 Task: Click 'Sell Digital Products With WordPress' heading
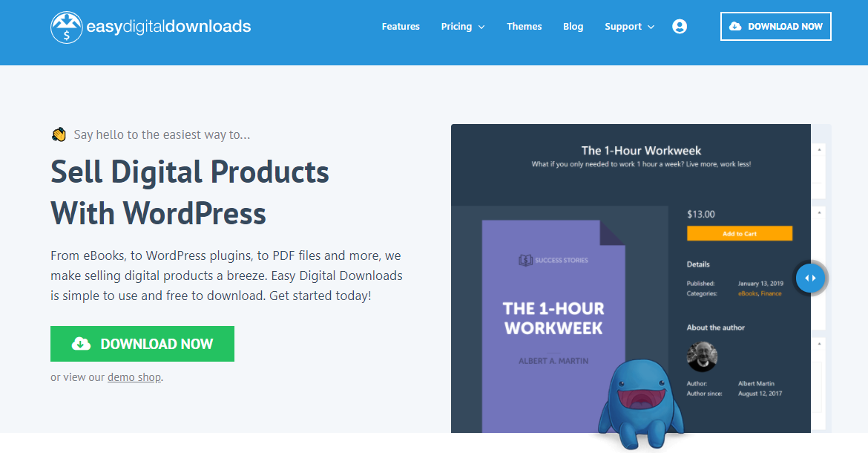190,192
